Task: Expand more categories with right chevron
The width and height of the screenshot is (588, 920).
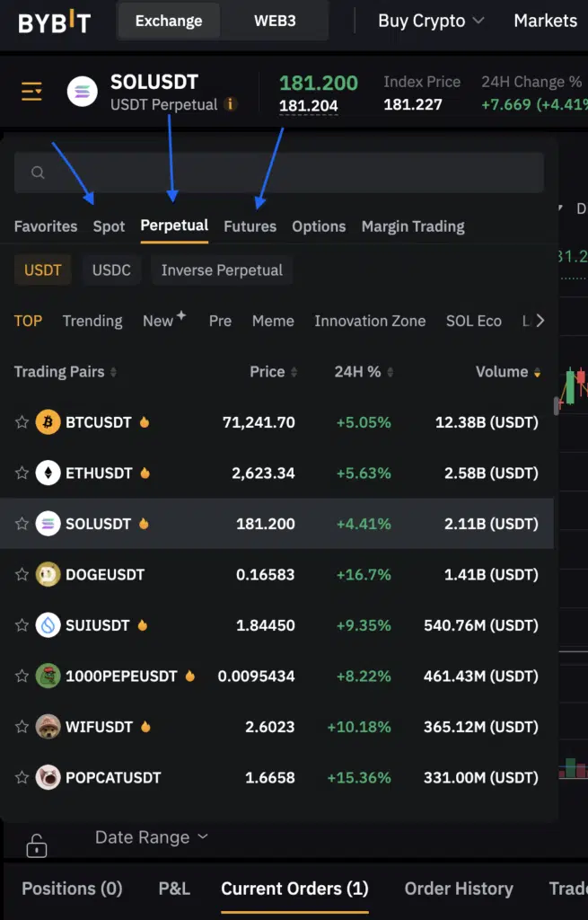Action: click(540, 321)
